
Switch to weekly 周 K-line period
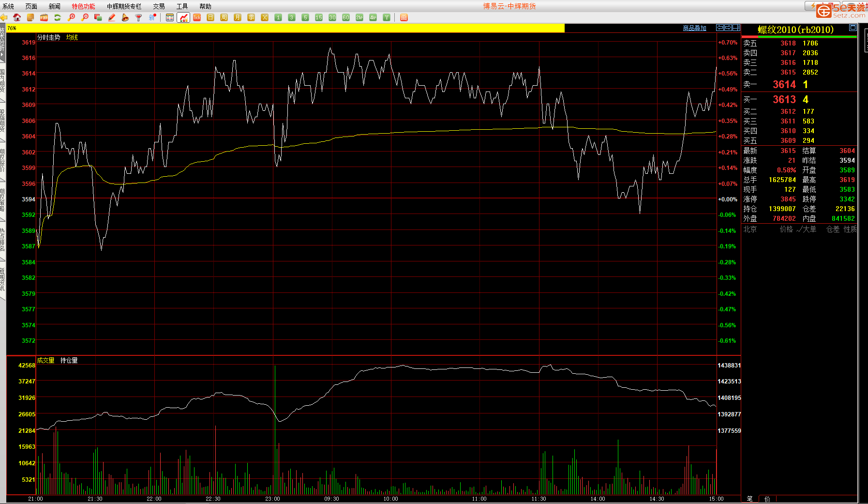point(224,17)
